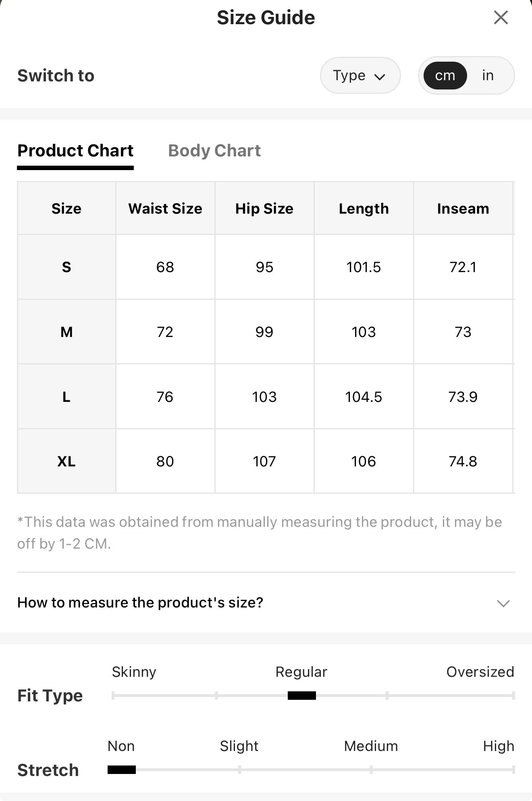Select the cm unit option
This screenshot has height=801, width=532.
445,75
